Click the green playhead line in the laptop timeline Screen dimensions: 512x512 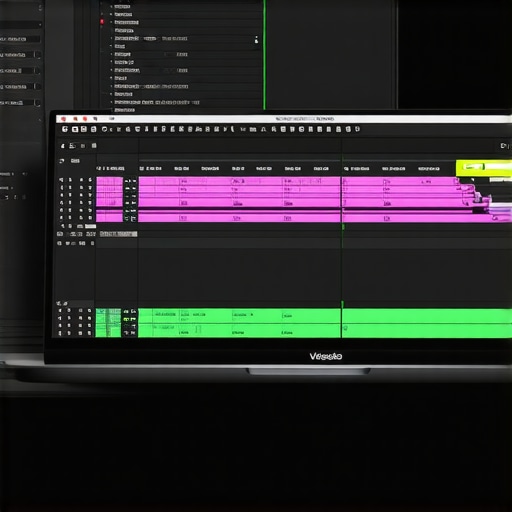tap(342, 247)
